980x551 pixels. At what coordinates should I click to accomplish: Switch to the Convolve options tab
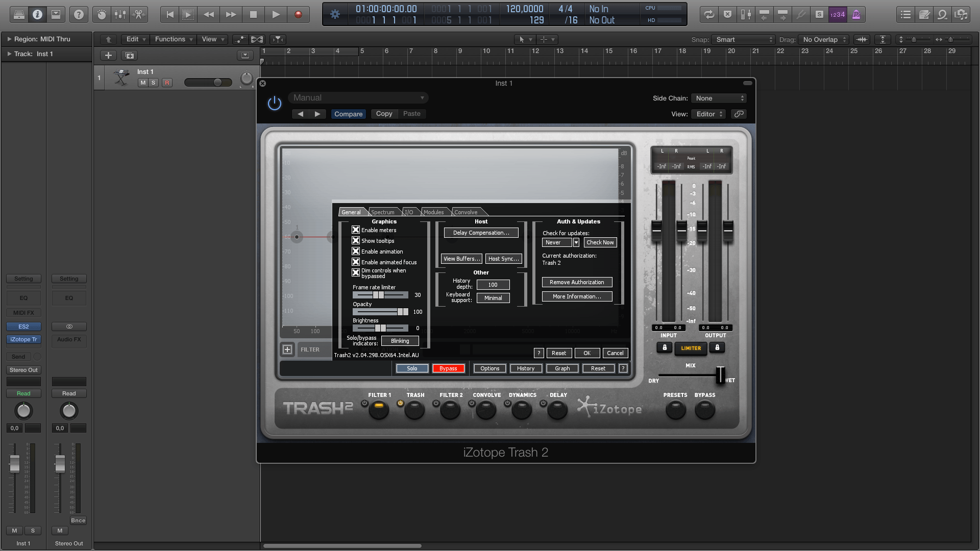click(x=466, y=212)
